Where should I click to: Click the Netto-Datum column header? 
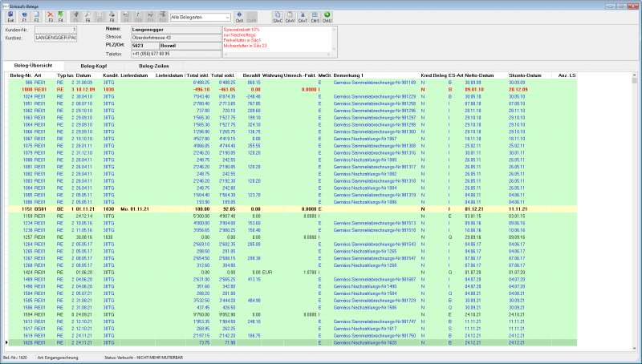click(x=486, y=75)
